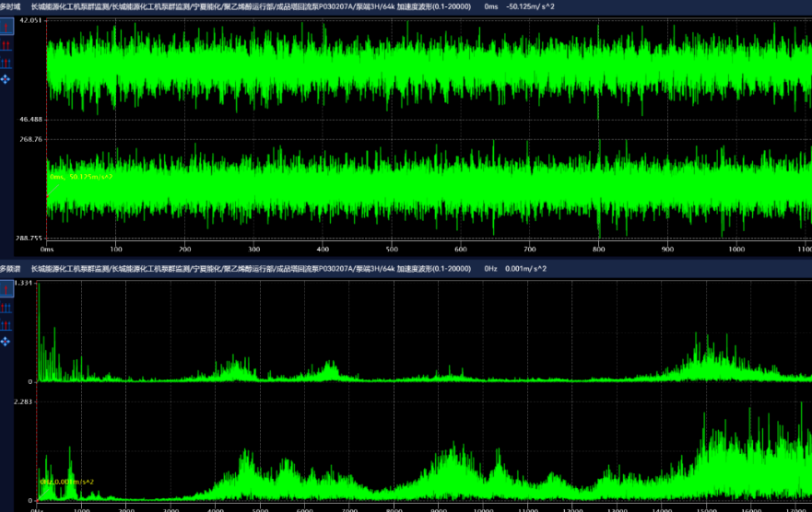Viewport: 812px width, 512px height.
Task: Click the 0Hz 0.001m/s^2 readout in spectrum header
Action: coord(516,269)
